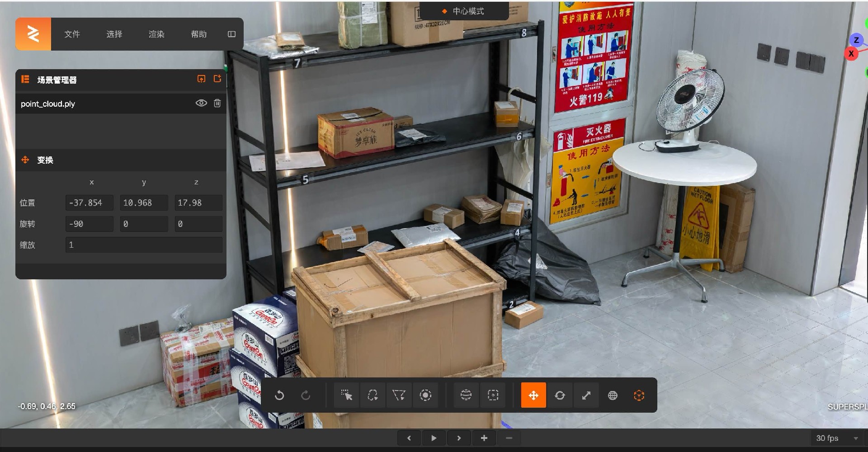Image resolution: width=868 pixels, height=452 pixels.
Task: Select the lasso selection tool
Action: click(373, 395)
